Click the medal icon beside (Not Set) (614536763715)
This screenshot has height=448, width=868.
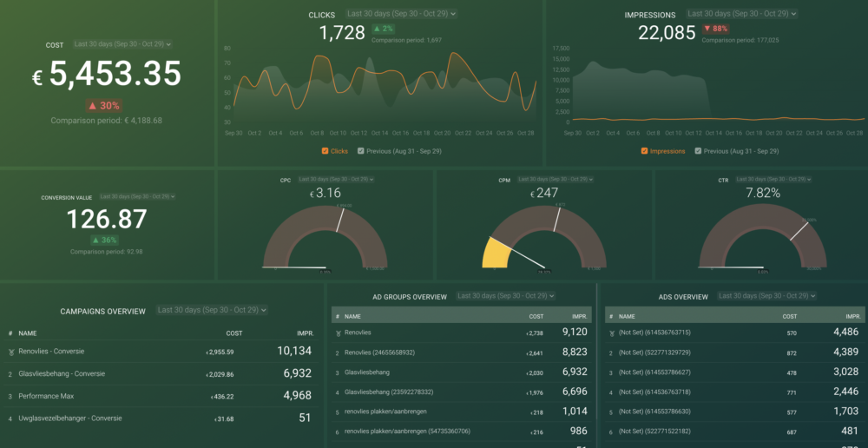point(611,333)
